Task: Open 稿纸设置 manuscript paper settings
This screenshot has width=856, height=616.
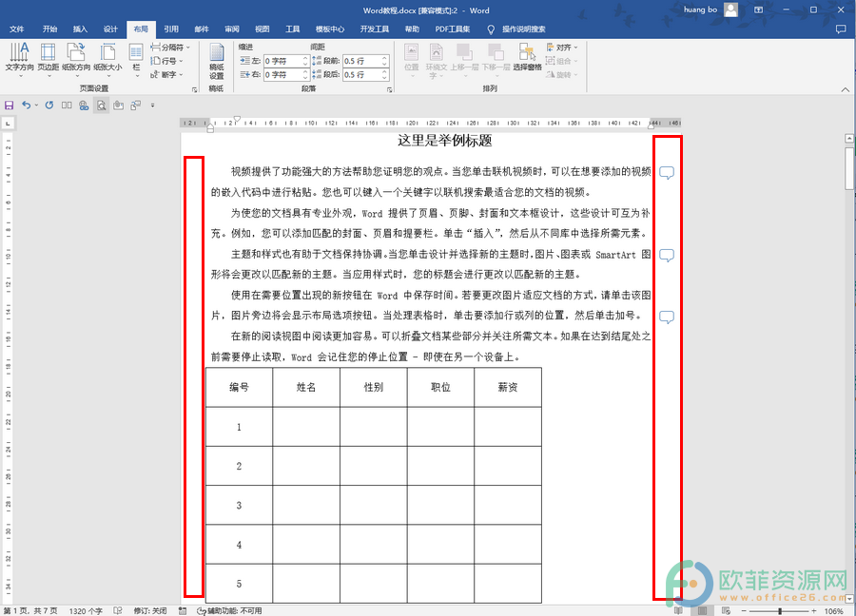Action: click(x=217, y=61)
